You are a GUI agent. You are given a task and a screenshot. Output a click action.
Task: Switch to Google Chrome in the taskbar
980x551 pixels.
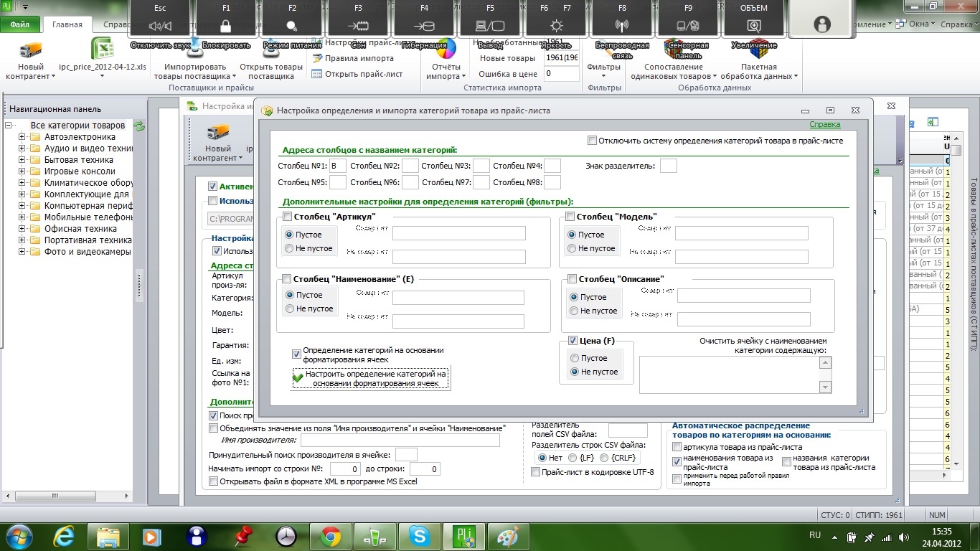pos(331,536)
